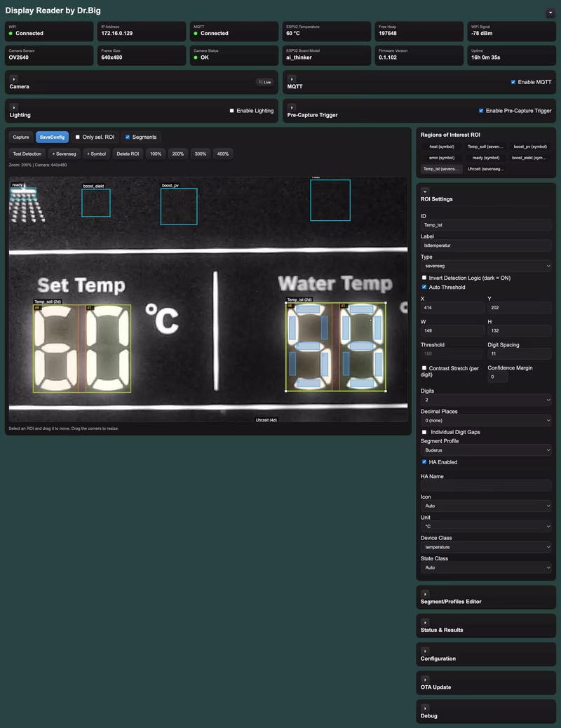Expand the Pre-Capture Trigger section arrow
561x728 pixels.
(292, 107)
